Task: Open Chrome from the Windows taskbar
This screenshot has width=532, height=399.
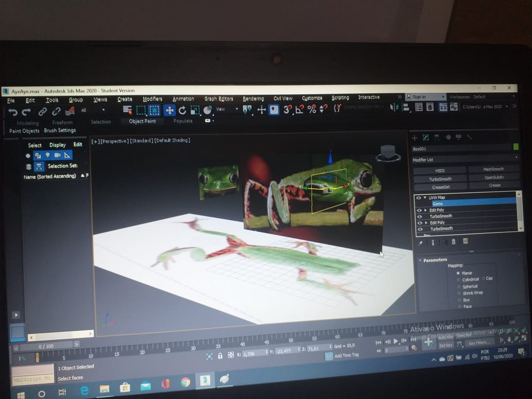Action: point(185,382)
